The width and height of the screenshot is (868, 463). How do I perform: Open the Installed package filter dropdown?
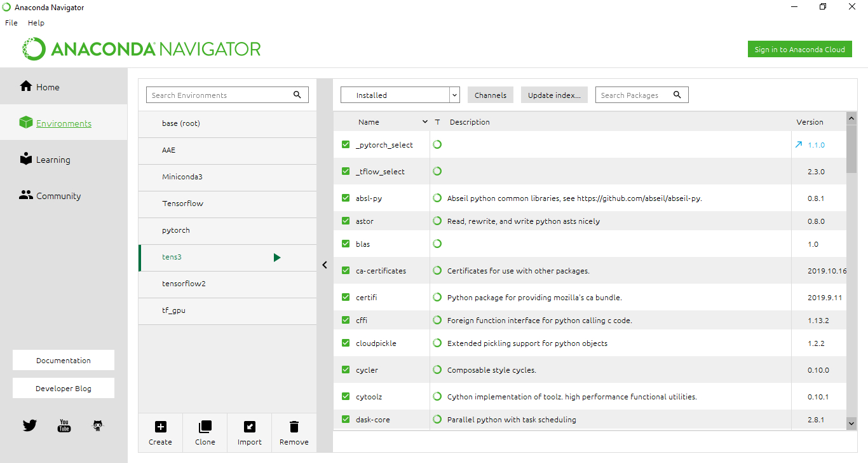pos(400,95)
